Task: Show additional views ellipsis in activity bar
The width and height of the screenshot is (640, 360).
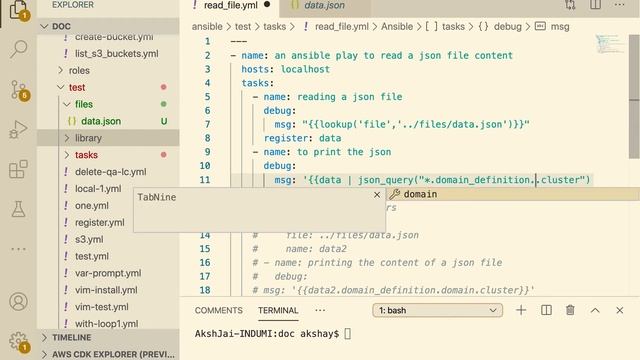Action: click(x=18, y=249)
